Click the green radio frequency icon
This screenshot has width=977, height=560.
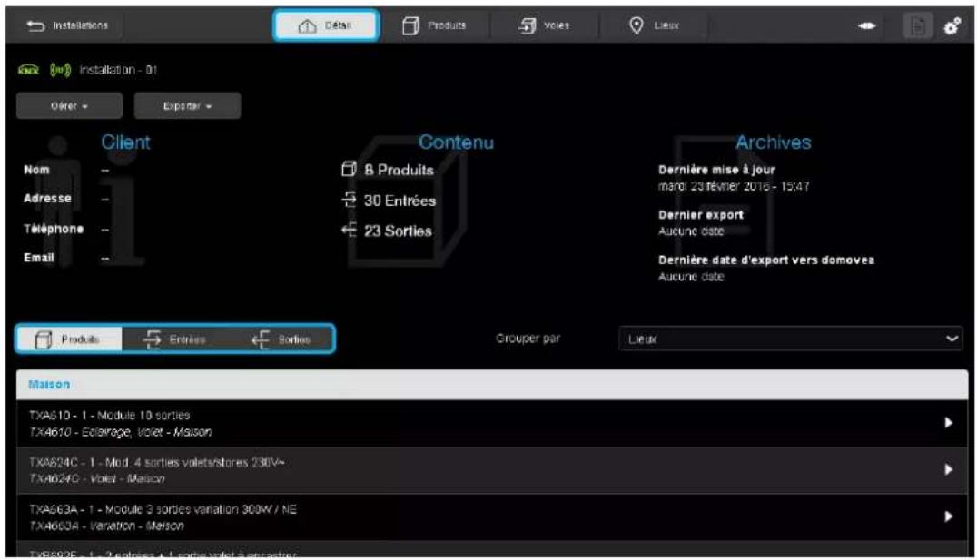pos(61,70)
